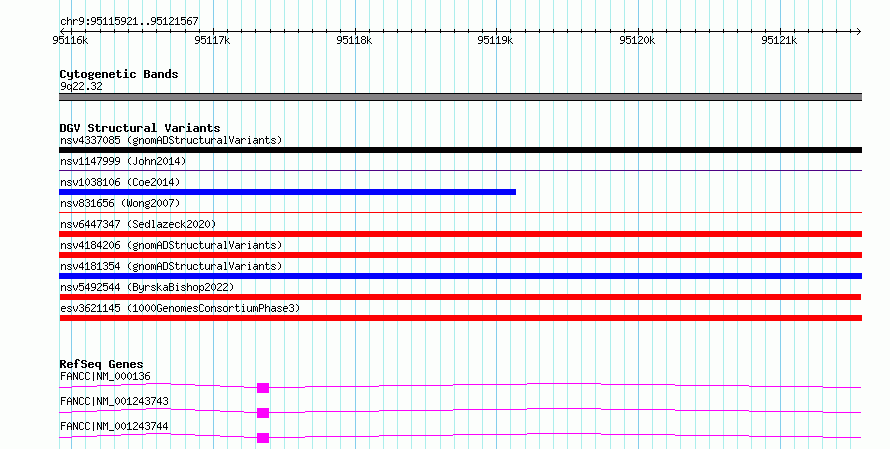The image size is (890, 449).
Task: Click the thin red nsv831656 line
Action: pyautogui.click(x=460, y=212)
